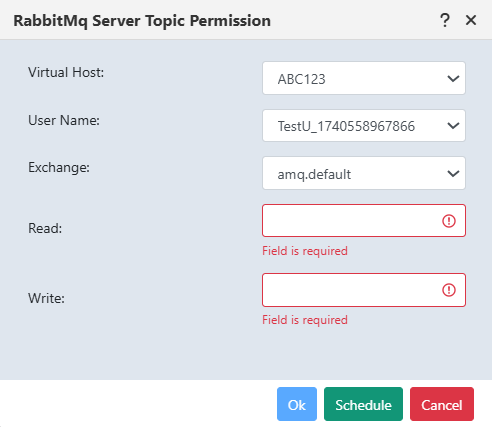Click the 'Exchange:' label
Screen dimensions: 492x427
pos(59,168)
